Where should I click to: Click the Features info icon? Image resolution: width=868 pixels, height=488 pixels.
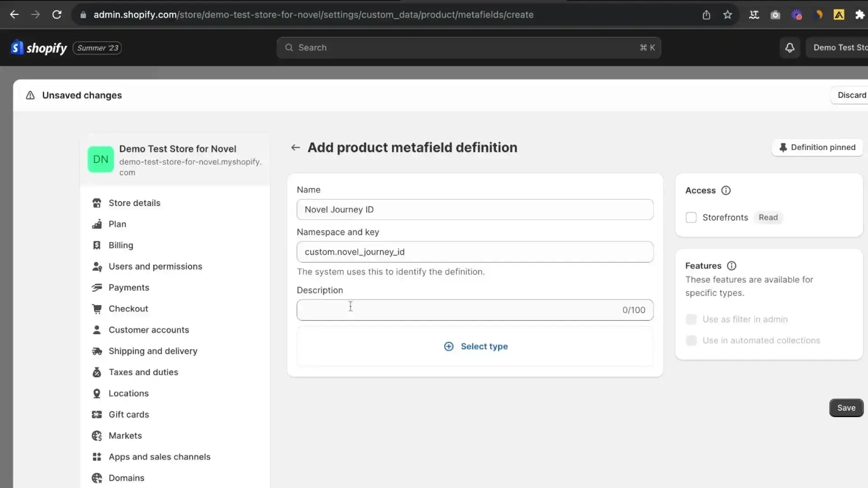point(731,266)
